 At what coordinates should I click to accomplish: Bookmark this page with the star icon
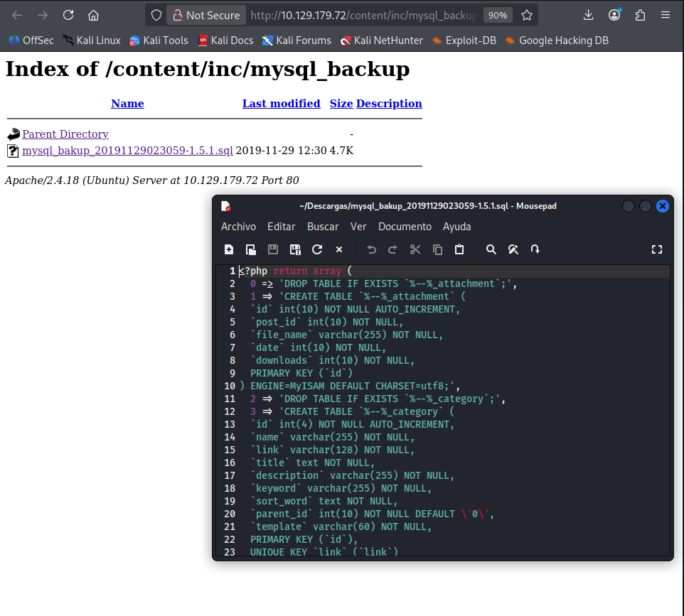tap(527, 15)
